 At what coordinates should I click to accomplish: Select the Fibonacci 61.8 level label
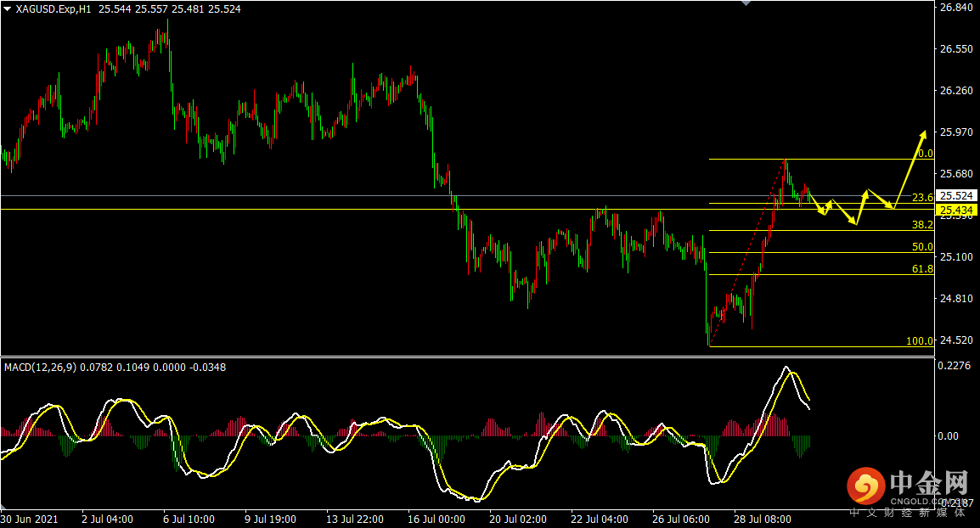click(x=922, y=269)
